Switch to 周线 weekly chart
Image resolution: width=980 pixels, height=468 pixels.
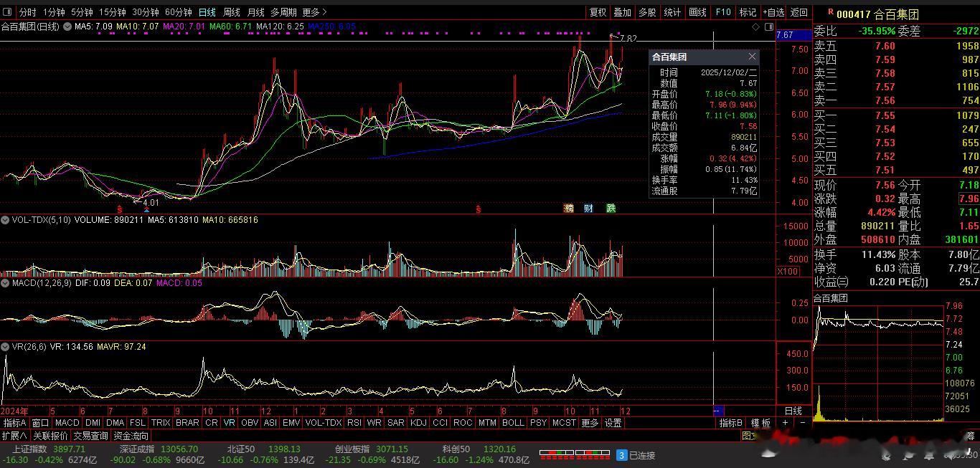click(232, 12)
